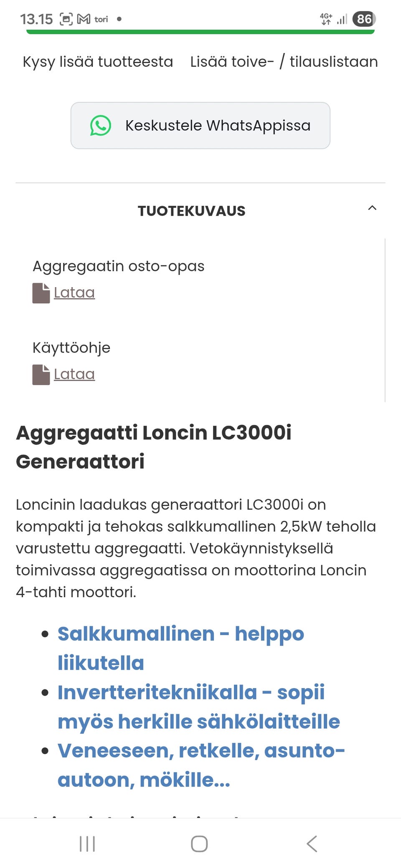The width and height of the screenshot is (401, 868).
Task: Tap the mobile signal strength icon
Action: [342, 19]
